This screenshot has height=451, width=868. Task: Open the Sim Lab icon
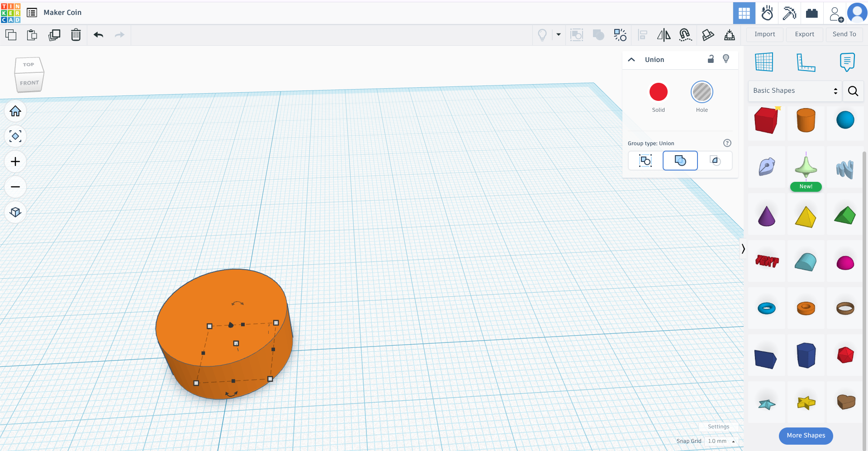pyautogui.click(x=767, y=13)
